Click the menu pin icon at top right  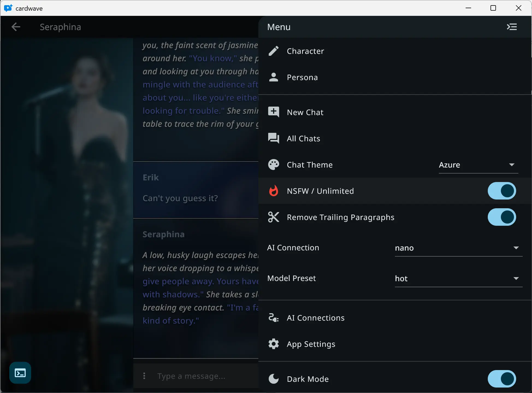pos(512,27)
